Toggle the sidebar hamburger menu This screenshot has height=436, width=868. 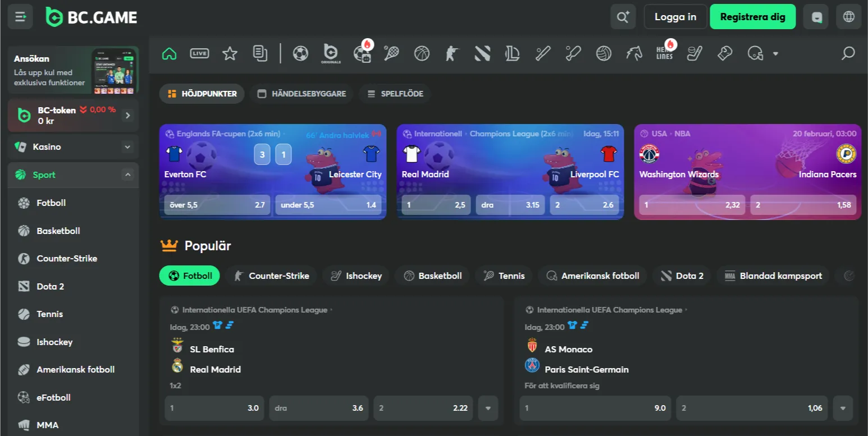(x=20, y=17)
